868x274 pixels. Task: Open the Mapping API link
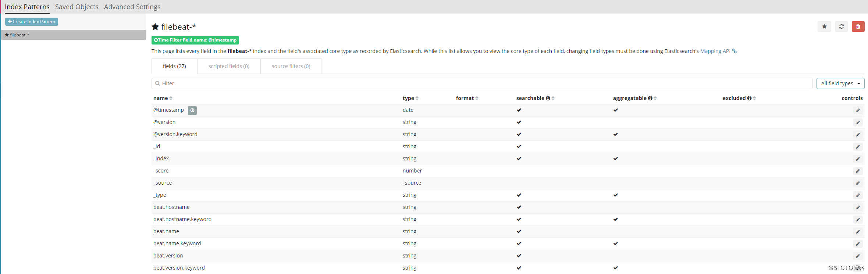click(x=715, y=51)
